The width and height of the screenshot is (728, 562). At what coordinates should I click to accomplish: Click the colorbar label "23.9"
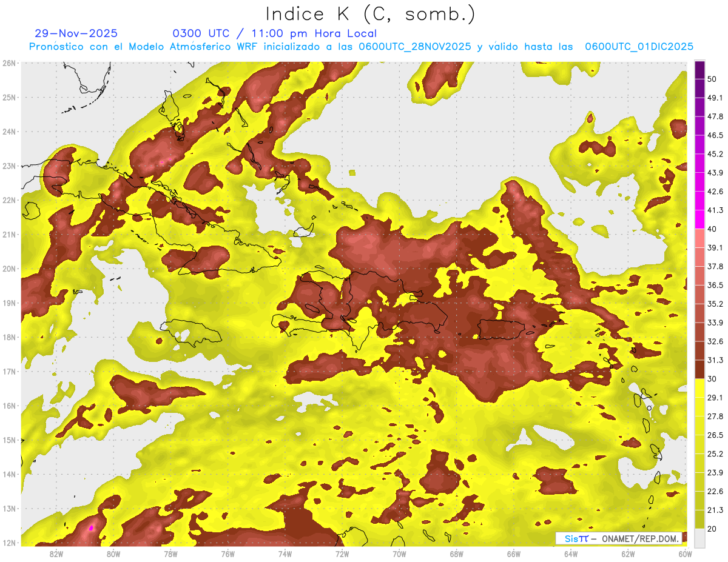(x=715, y=473)
